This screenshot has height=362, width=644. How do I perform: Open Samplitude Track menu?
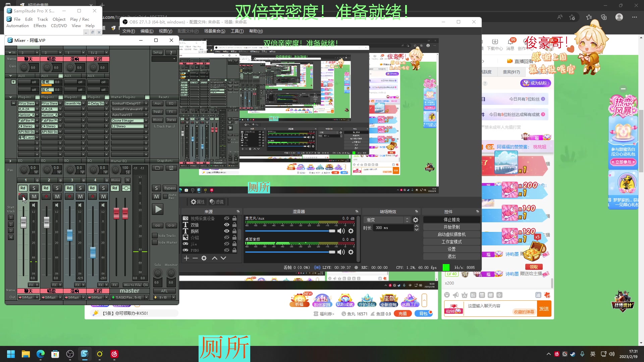(x=43, y=19)
